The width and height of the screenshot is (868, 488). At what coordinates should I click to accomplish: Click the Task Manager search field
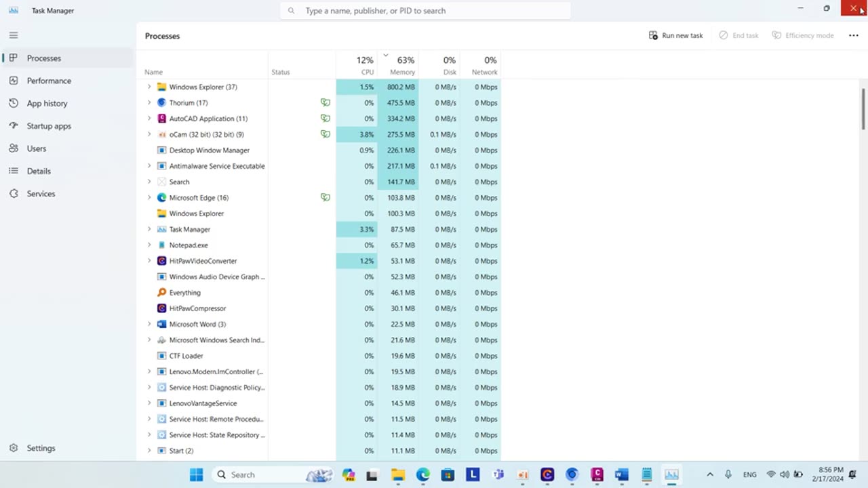click(425, 11)
